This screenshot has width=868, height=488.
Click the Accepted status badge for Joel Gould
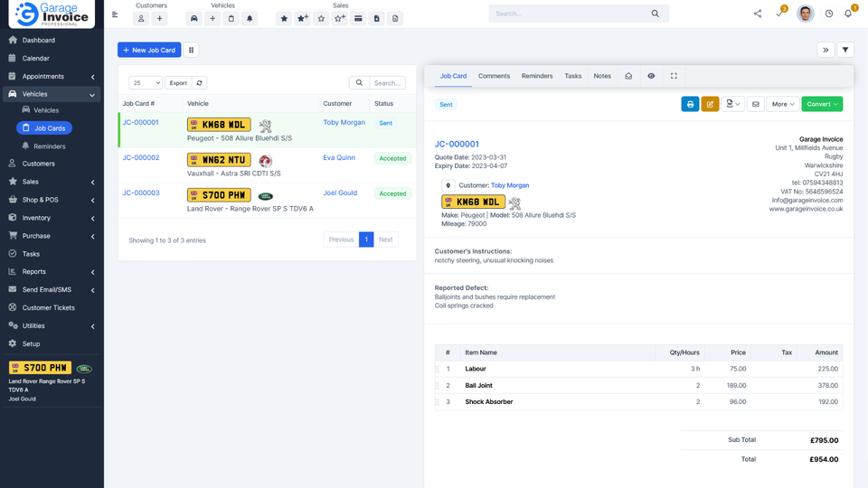[392, 193]
